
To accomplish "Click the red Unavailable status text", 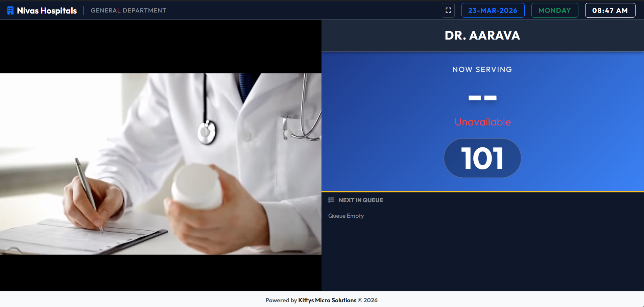I will pyautogui.click(x=482, y=122).
